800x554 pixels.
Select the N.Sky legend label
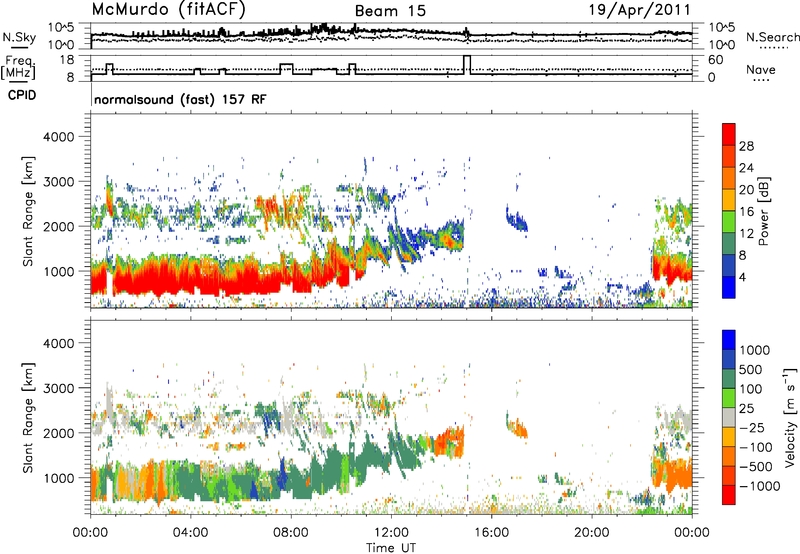click(x=19, y=38)
